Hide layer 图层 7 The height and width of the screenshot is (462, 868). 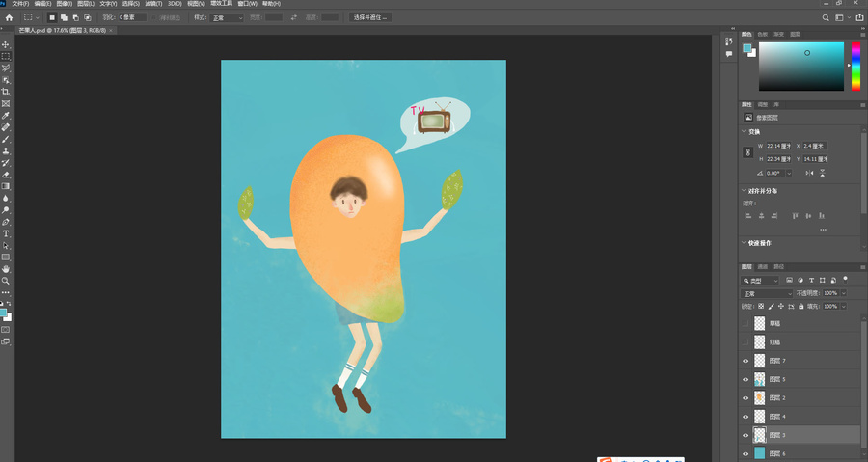point(746,361)
